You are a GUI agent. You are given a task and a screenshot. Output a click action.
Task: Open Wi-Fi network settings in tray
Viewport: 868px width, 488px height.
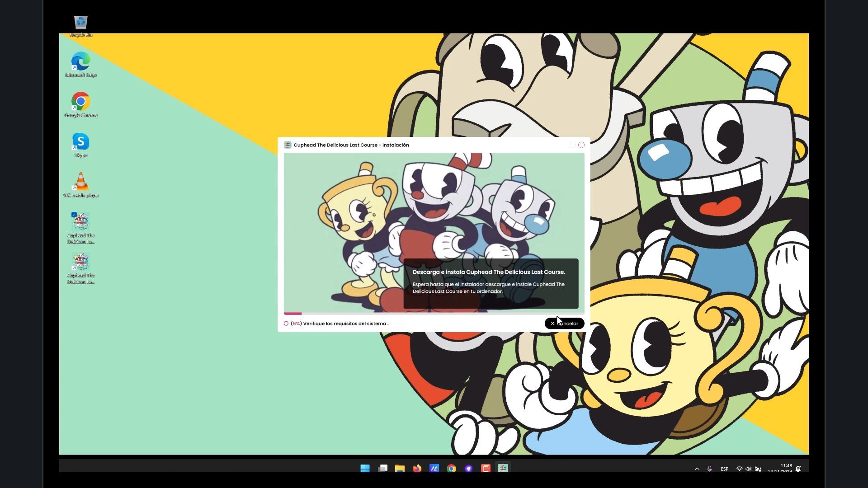(x=739, y=469)
